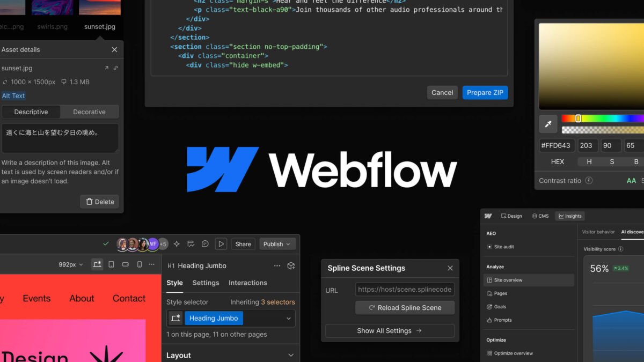Switch to mobile landscape breakpoint

126,264
